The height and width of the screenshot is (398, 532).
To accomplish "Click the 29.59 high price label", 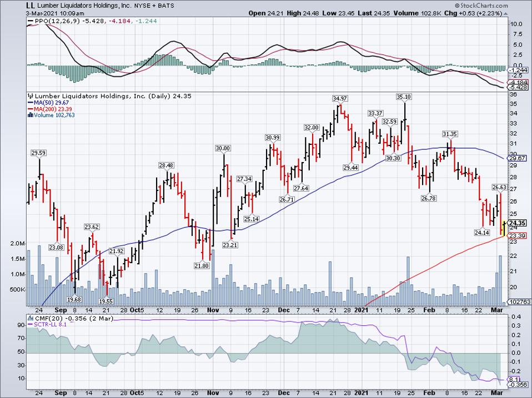I will click(x=39, y=153).
